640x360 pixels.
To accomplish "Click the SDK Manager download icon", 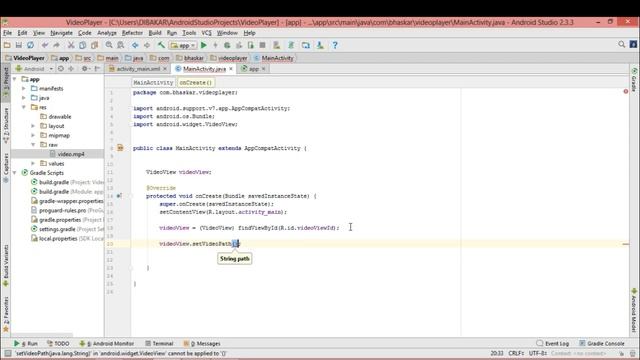I will click(x=320, y=45).
